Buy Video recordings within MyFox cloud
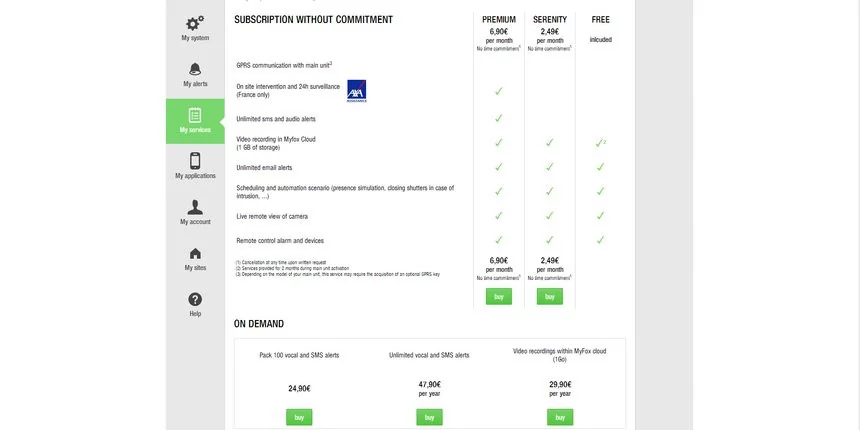Screen dimensions: 860x430 (560, 417)
